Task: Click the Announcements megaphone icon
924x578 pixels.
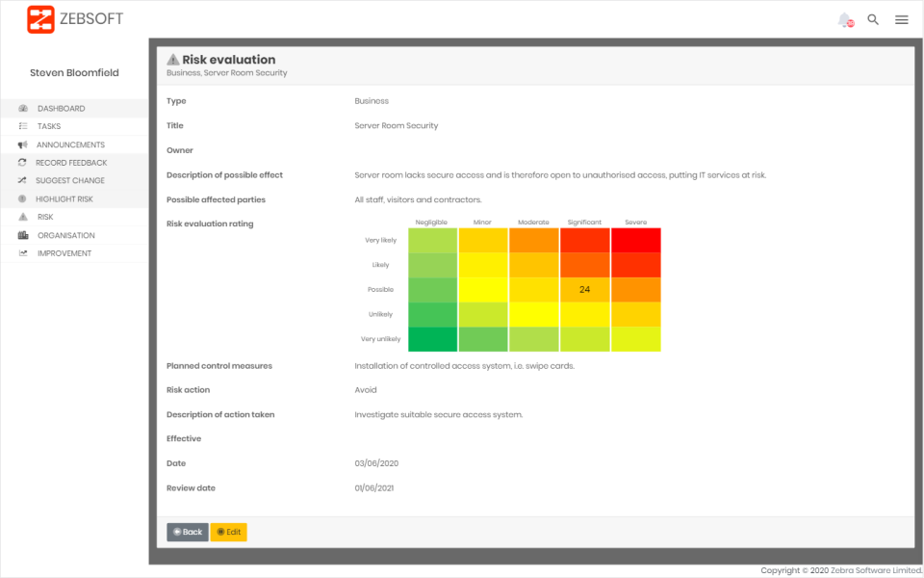Action: (x=24, y=144)
